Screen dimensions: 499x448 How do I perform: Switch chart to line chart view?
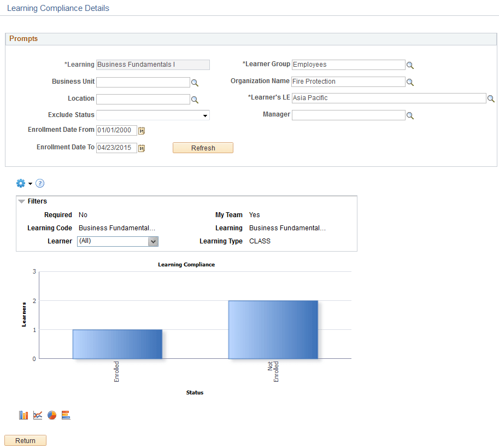pos(37,415)
